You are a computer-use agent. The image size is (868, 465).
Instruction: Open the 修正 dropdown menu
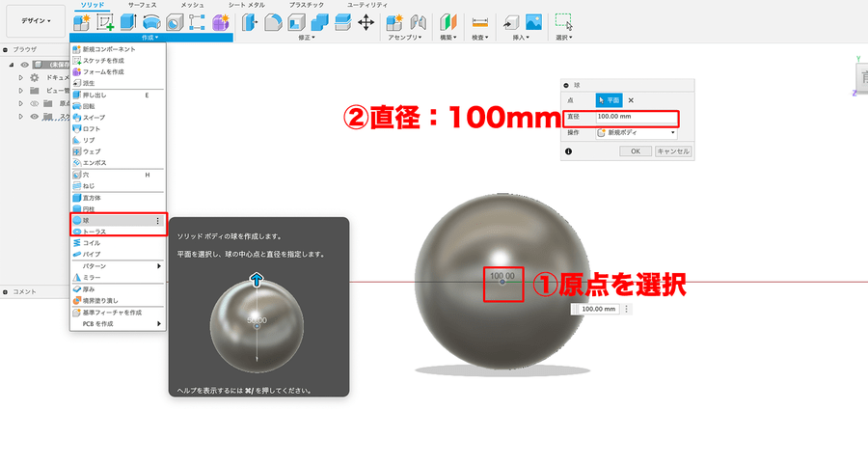(x=306, y=38)
